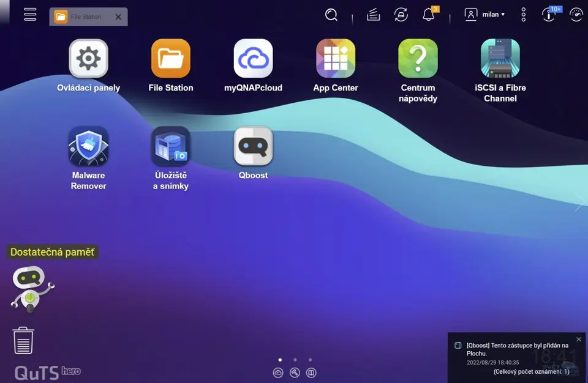Open the trash bin icon
The height and width of the screenshot is (383, 588).
[x=23, y=340]
